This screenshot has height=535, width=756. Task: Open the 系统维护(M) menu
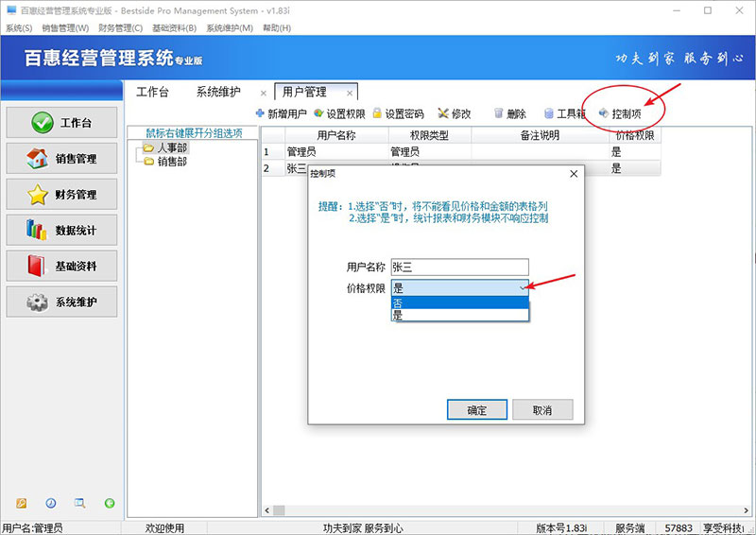230,28
